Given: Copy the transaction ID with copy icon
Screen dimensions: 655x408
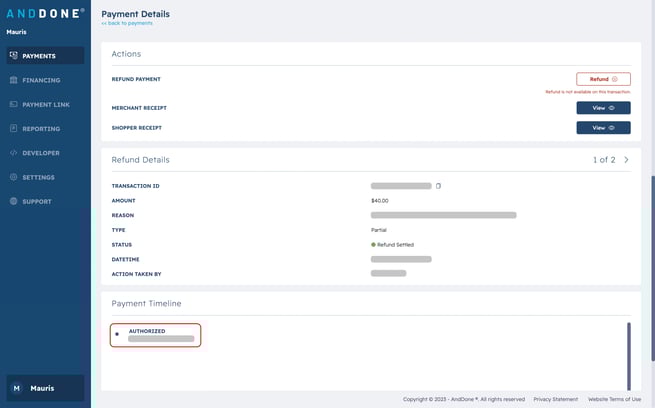Looking at the screenshot, I should pyautogui.click(x=438, y=186).
